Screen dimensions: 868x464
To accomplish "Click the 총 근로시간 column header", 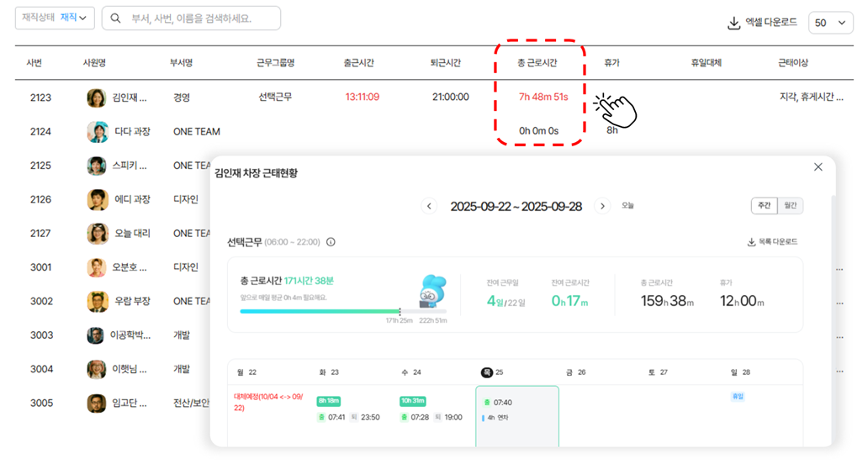I will (x=537, y=63).
